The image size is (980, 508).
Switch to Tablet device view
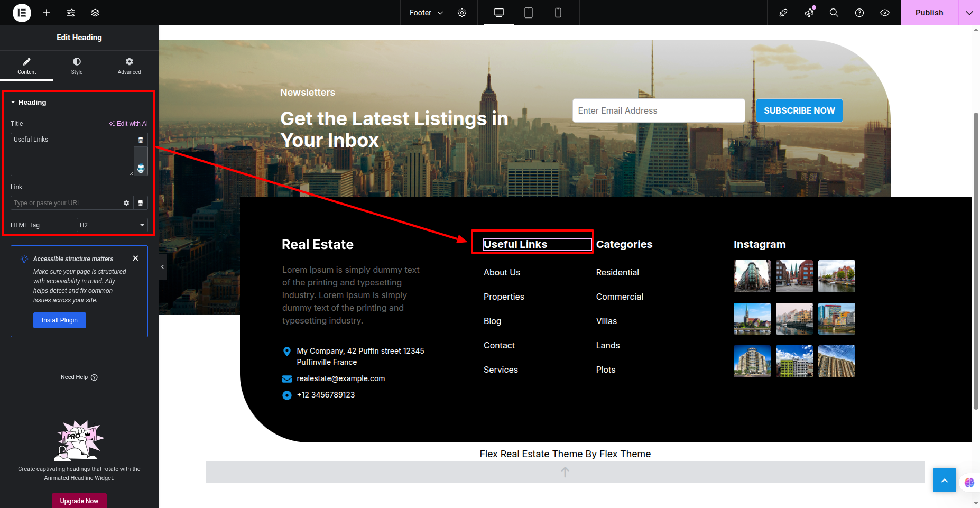[528, 13]
